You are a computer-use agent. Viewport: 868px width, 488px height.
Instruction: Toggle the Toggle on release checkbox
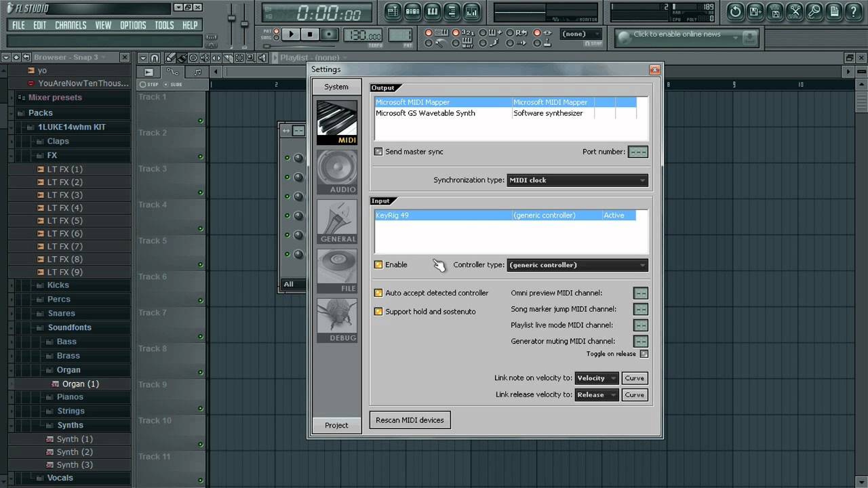point(644,354)
